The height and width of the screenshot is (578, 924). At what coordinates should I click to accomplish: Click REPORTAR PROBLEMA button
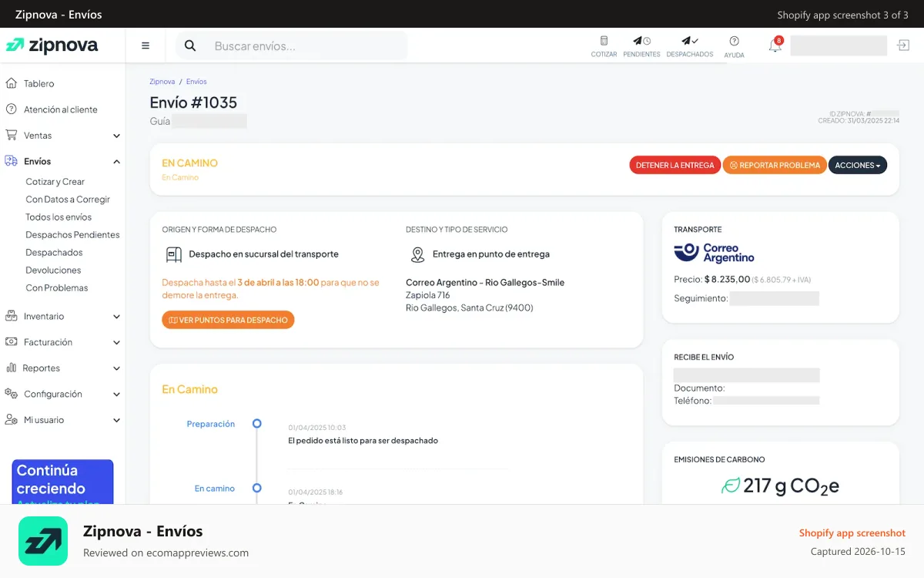(775, 165)
